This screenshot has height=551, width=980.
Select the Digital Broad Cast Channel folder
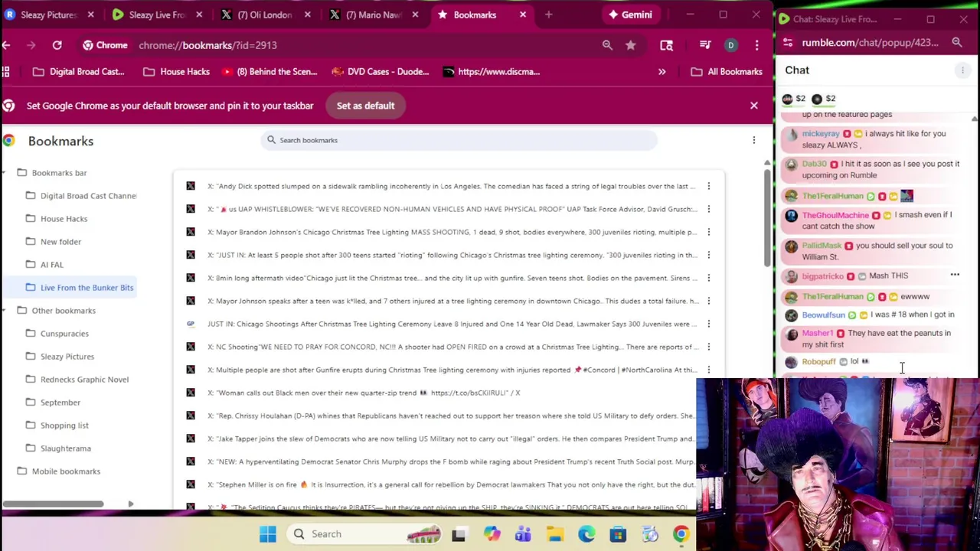click(x=81, y=196)
